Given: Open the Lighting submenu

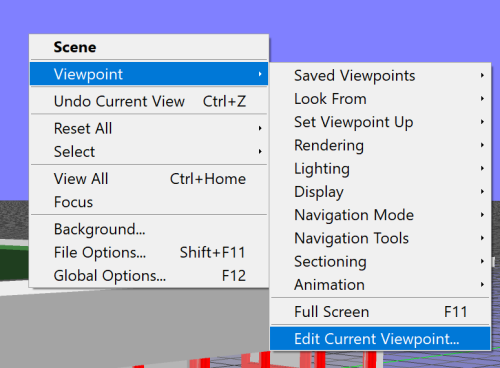Looking at the screenshot, I should [x=380, y=168].
